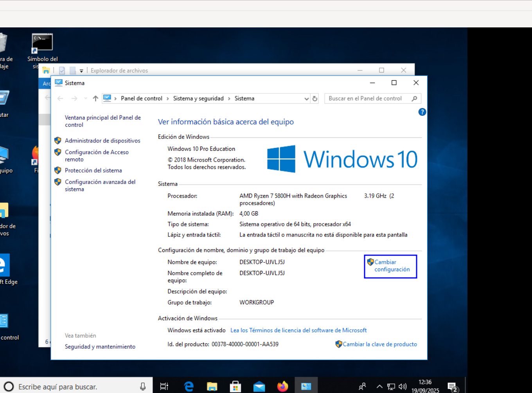Click the refresh button beside the address bar
Viewport: 532px width, 393px height.
(315, 99)
